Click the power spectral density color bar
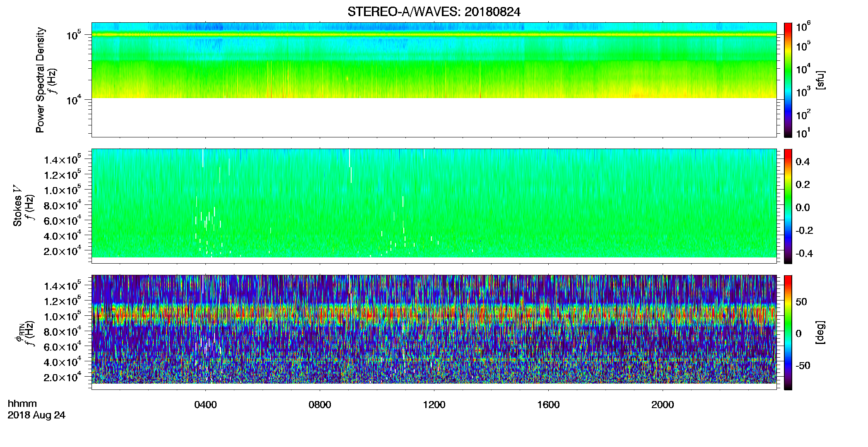The height and width of the screenshot is (447, 868). [x=788, y=80]
